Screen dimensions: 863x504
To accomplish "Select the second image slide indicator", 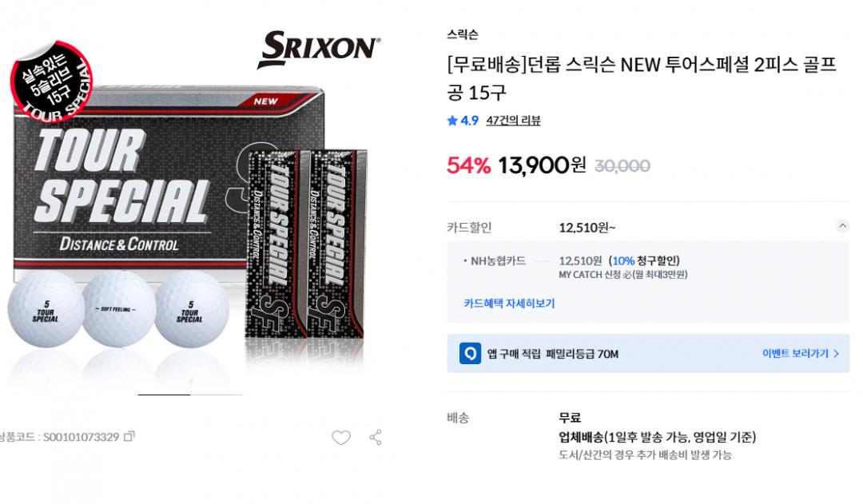I will (x=217, y=395).
